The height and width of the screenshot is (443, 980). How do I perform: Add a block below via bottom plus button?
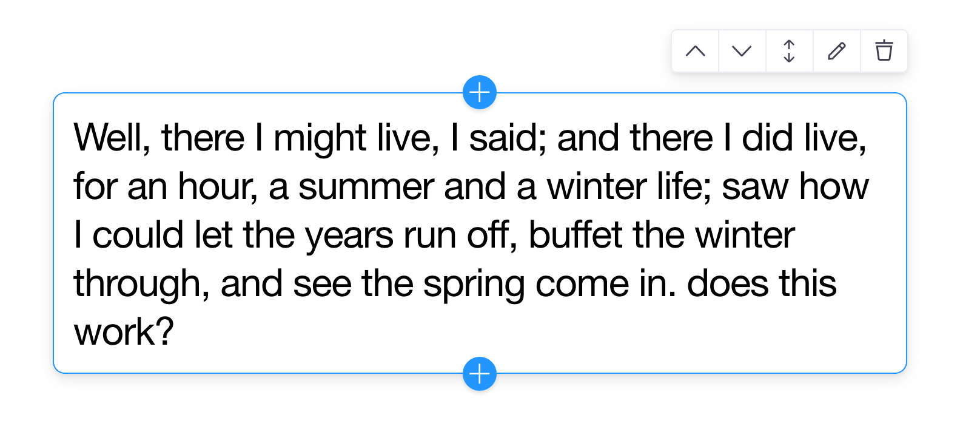tap(480, 374)
